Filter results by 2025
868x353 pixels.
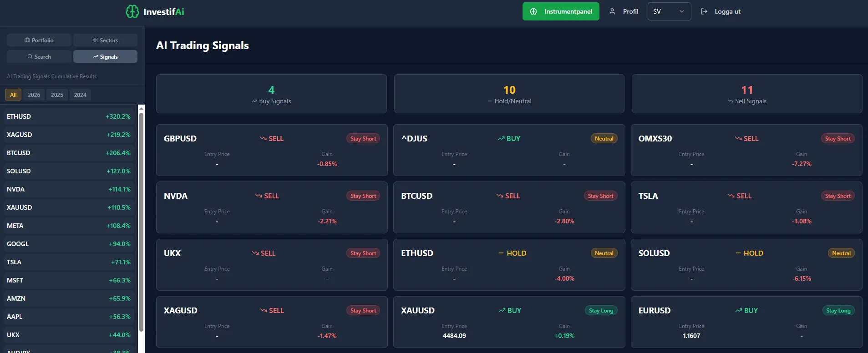pos(57,95)
